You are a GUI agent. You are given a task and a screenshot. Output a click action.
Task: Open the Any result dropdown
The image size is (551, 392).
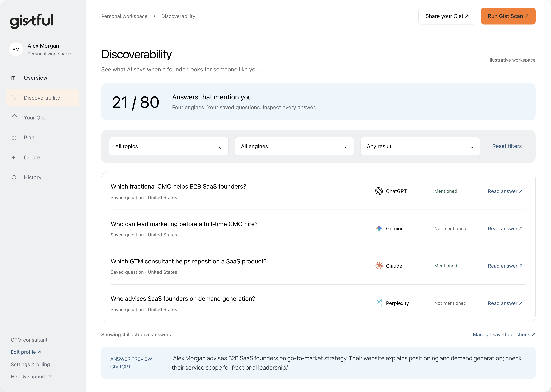click(420, 146)
